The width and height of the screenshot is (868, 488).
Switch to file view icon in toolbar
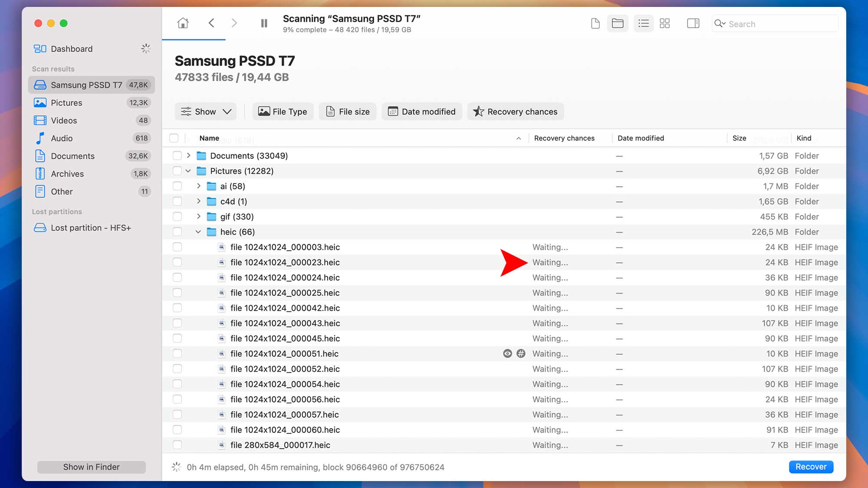595,23
